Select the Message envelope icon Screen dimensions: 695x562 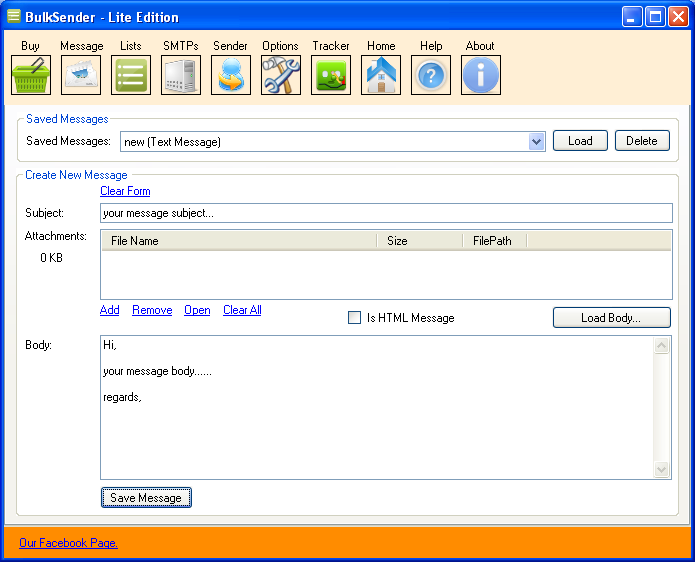click(81, 75)
